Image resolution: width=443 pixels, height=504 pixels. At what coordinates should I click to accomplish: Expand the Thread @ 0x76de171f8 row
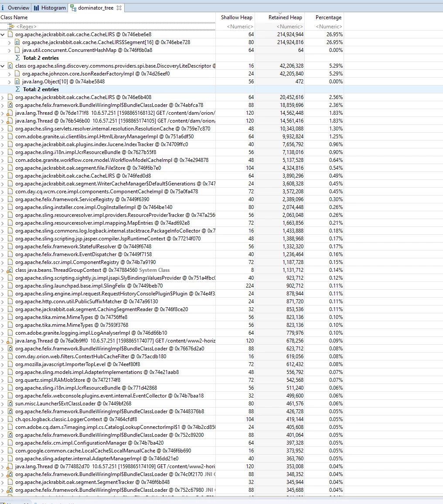[x=3, y=113]
